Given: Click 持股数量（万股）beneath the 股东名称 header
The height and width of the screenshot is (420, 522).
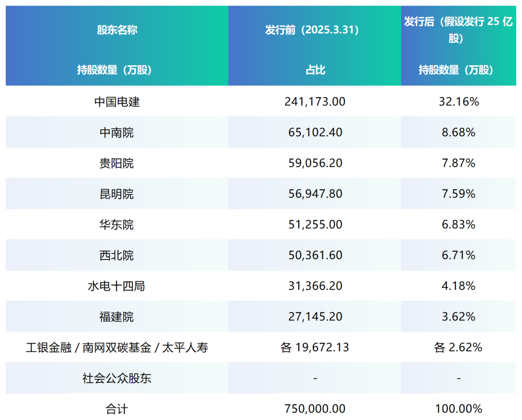Looking at the screenshot, I should click(114, 70).
